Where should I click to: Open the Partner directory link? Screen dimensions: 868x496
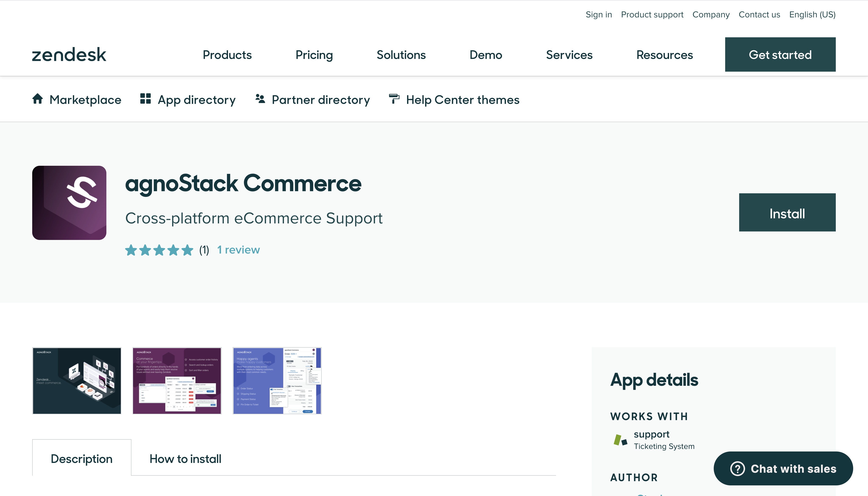(320, 100)
